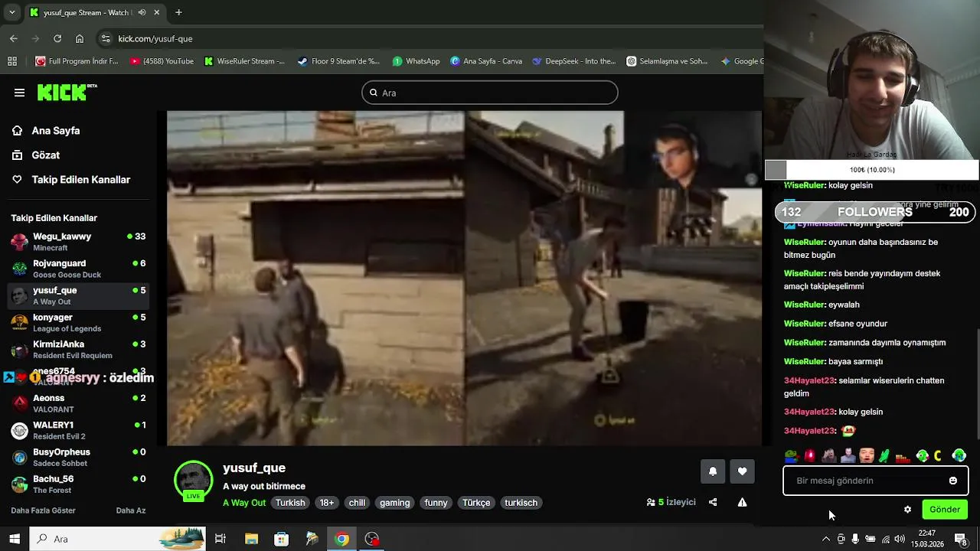Close the yusuf_que Stream tab
The height and width of the screenshot is (551, 980).
(157, 12)
